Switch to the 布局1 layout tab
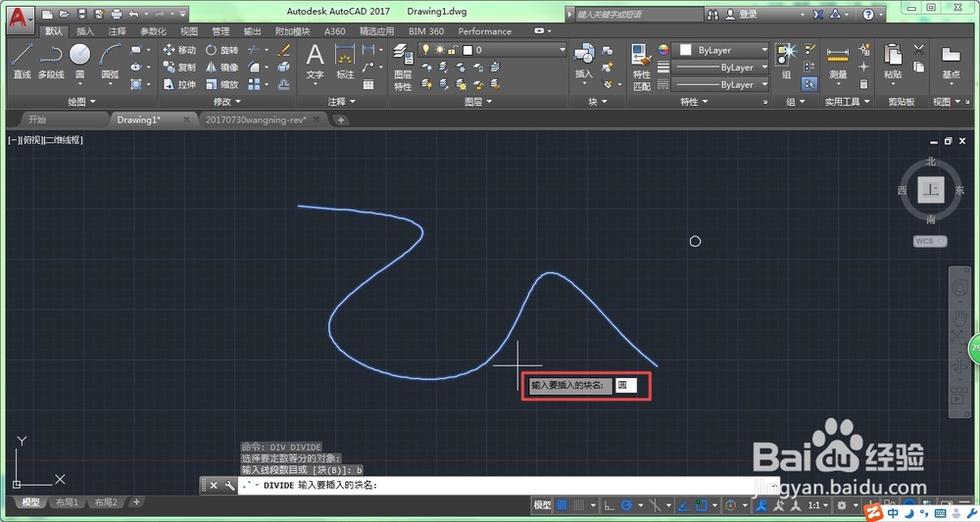This screenshot has width=980, height=522. click(67, 502)
